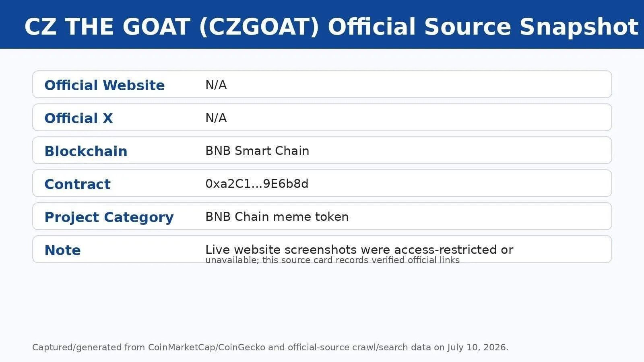Click the Official X N/A value

(x=216, y=118)
